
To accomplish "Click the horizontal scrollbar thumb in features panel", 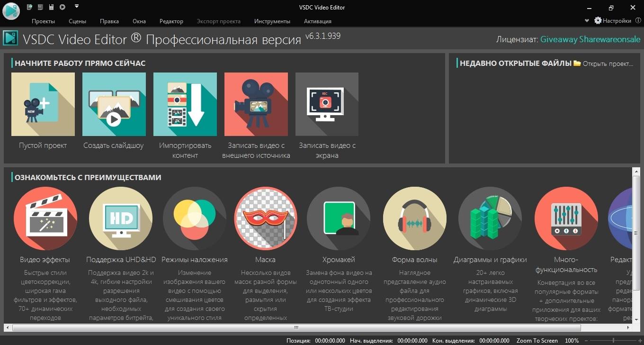I will [x=296, y=327].
